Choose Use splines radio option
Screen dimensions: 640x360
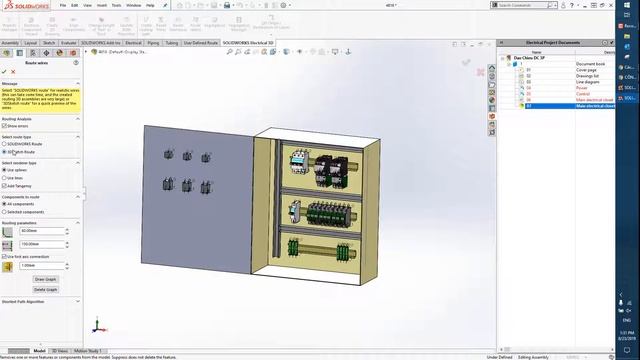tap(4, 170)
